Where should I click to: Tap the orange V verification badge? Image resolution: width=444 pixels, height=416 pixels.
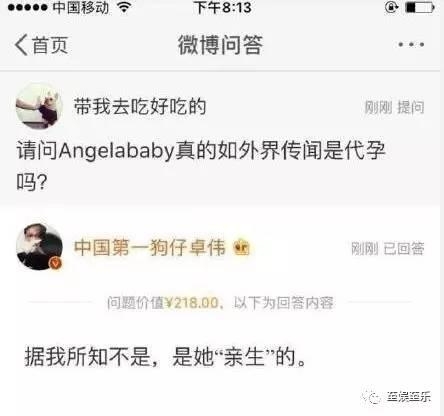tap(56, 263)
